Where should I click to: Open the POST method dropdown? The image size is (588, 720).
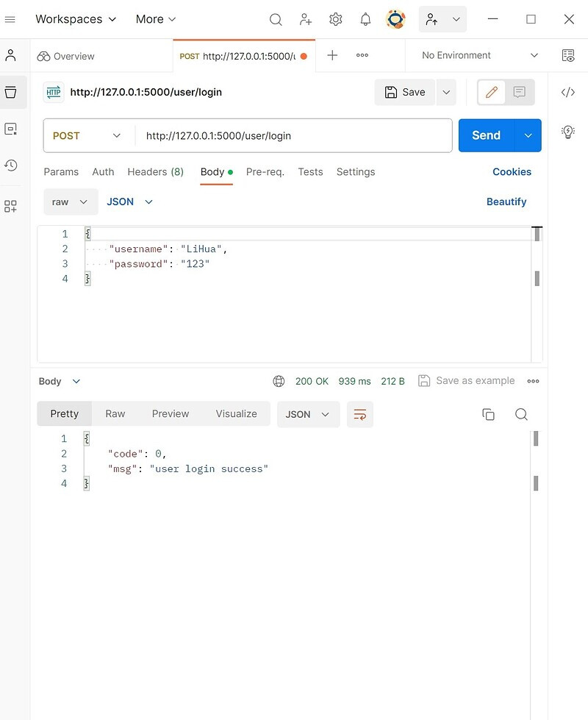87,136
